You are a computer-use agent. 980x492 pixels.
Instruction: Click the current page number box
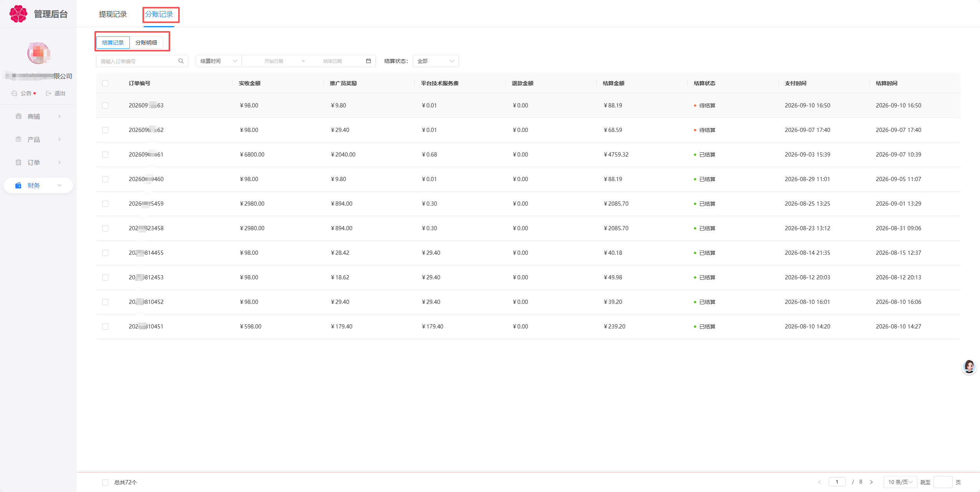click(x=837, y=482)
